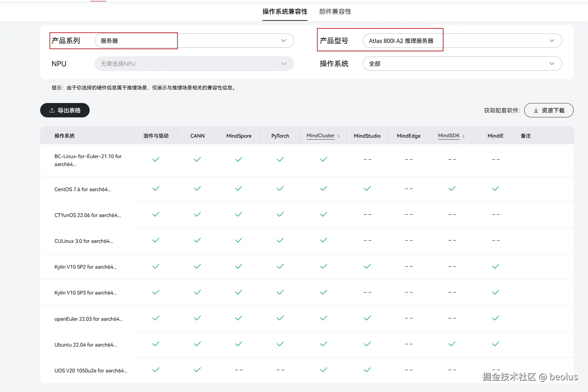Click the MindStudio checkmark for Kylin V10 SP2
Screen dimensions: 588x392
tap(367, 266)
